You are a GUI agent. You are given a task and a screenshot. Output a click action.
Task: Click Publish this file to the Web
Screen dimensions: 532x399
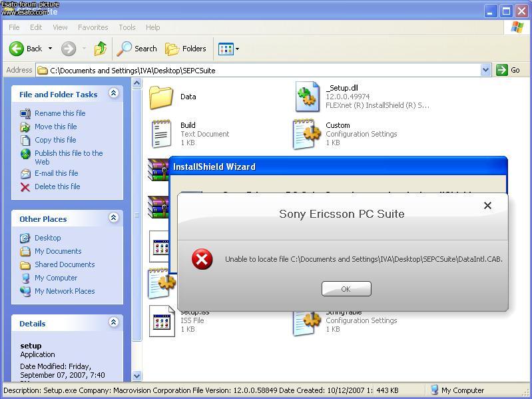[69, 157]
